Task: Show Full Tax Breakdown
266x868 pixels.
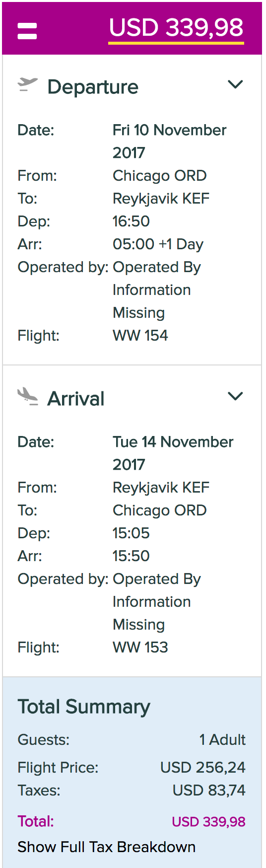Action: (x=107, y=847)
